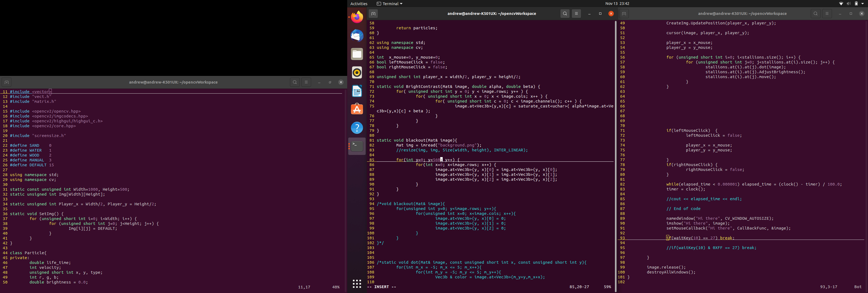Open hamburger menu in middle terminal

click(x=576, y=14)
